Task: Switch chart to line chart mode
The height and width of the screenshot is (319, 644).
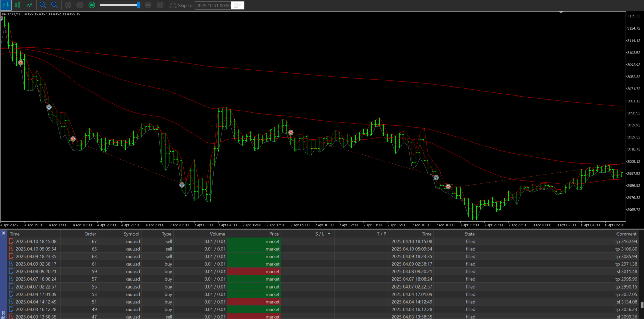Action: point(30,5)
